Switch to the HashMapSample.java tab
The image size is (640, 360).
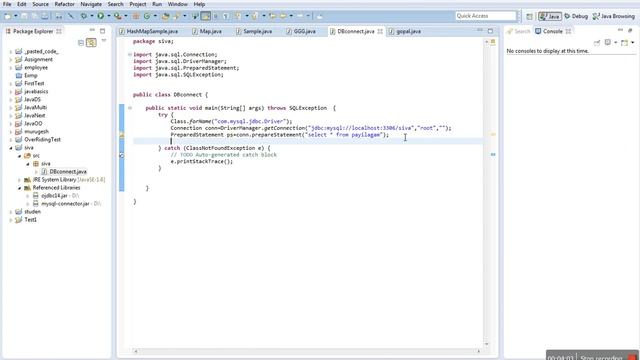149,31
